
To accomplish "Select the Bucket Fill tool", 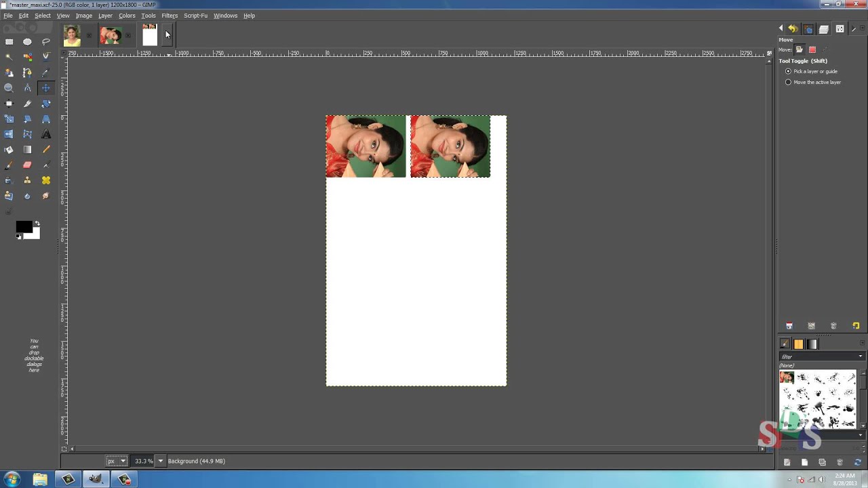I will [x=9, y=150].
